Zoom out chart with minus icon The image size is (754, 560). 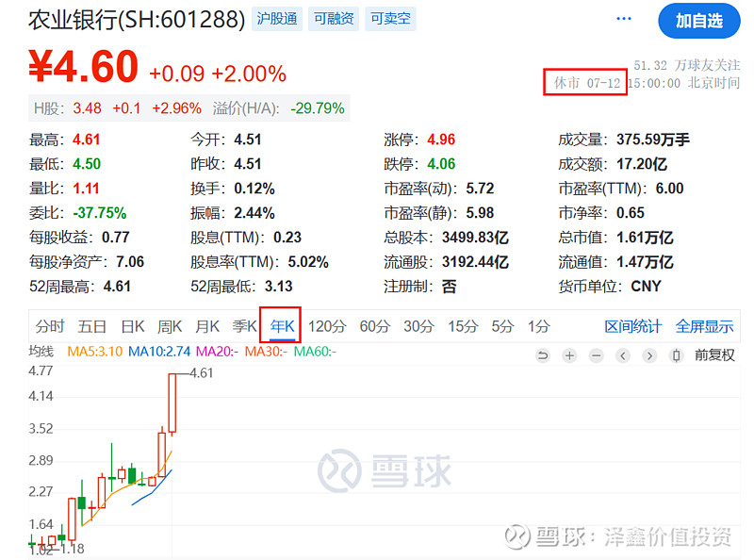click(596, 355)
